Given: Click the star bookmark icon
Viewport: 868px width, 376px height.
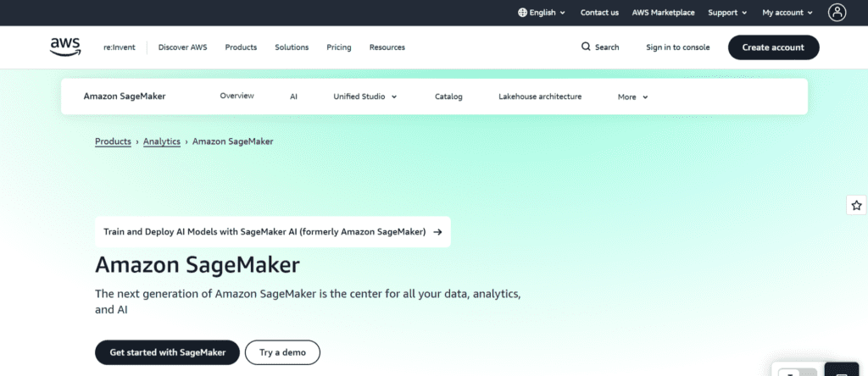Looking at the screenshot, I should [x=856, y=206].
